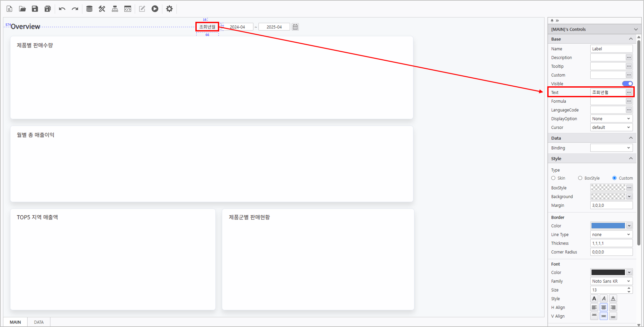Click the Background color swatch
Image resolution: width=644 pixels, height=327 pixels.
(x=608, y=197)
